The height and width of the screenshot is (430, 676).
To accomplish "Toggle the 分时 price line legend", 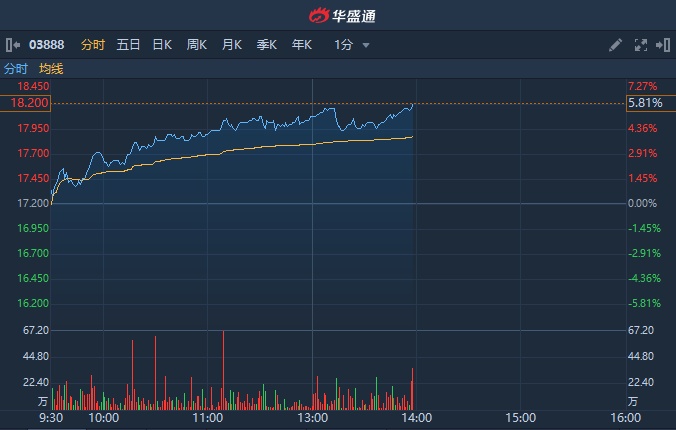I will (16, 69).
